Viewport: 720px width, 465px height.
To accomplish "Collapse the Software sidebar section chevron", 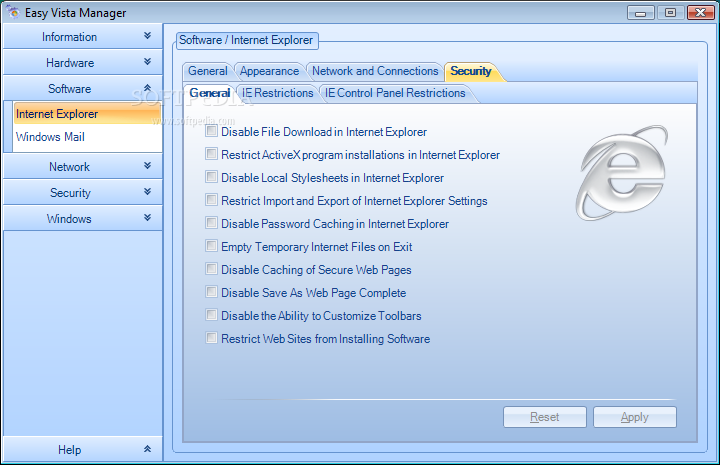I will (147, 88).
